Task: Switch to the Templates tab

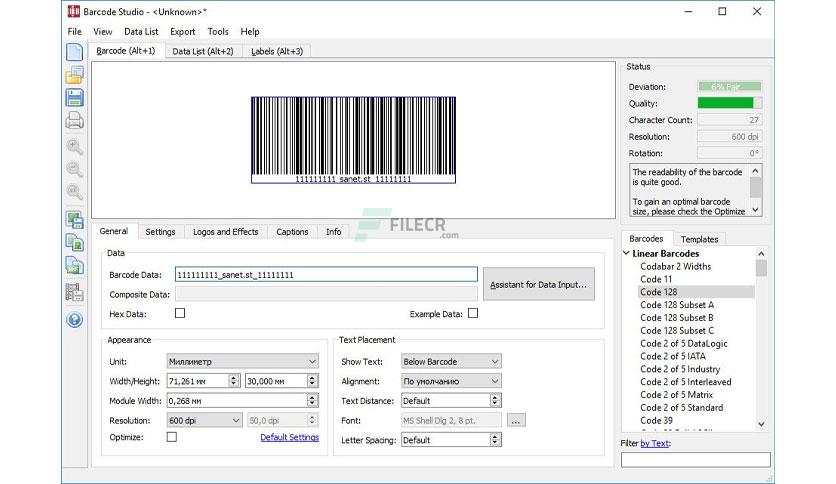Action: point(700,239)
